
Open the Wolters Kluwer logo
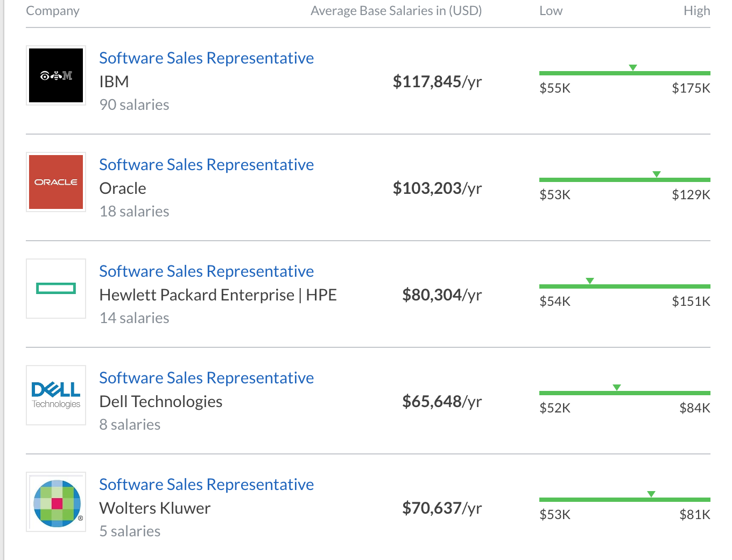point(56,502)
